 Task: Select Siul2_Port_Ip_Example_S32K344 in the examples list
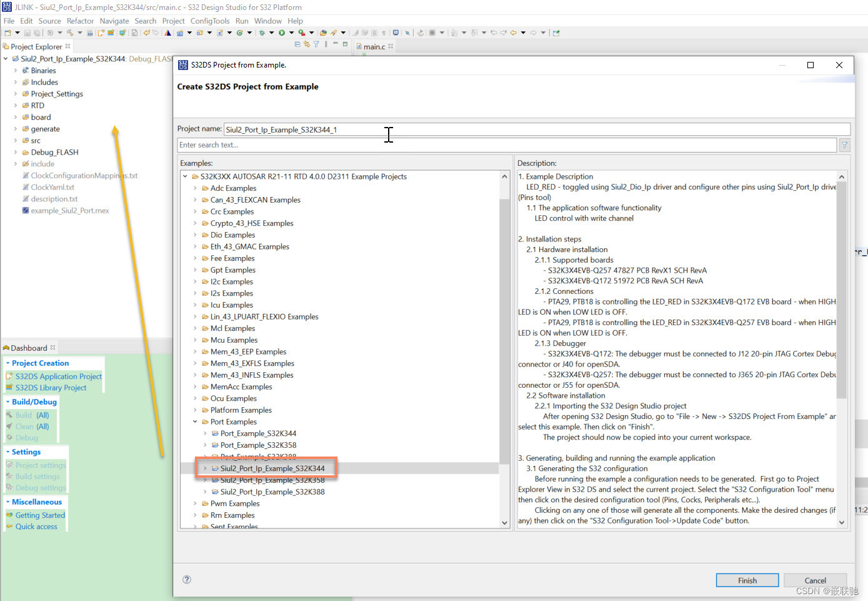(x=272, y=468)
